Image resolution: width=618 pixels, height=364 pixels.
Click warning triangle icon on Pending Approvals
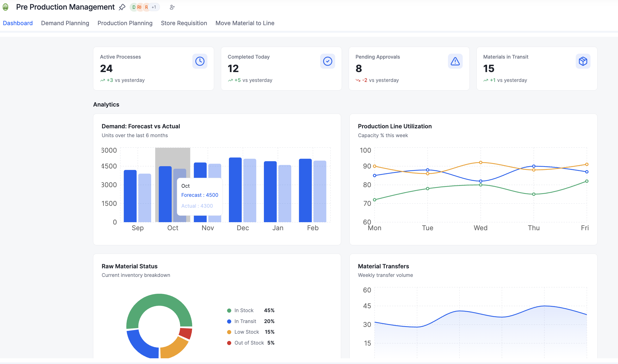click(x=455, y=61)
